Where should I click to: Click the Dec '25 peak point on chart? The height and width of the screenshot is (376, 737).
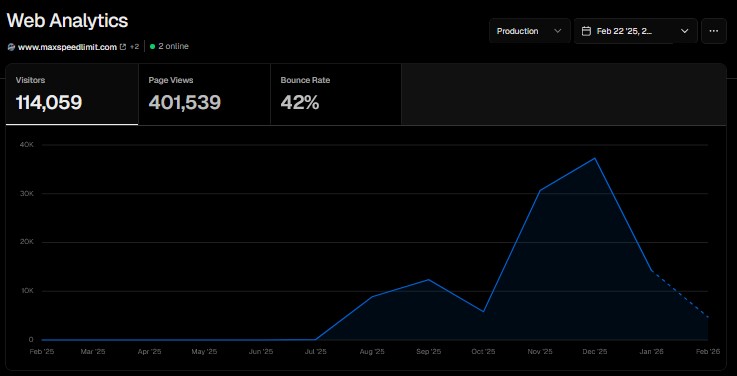point(596,158)
